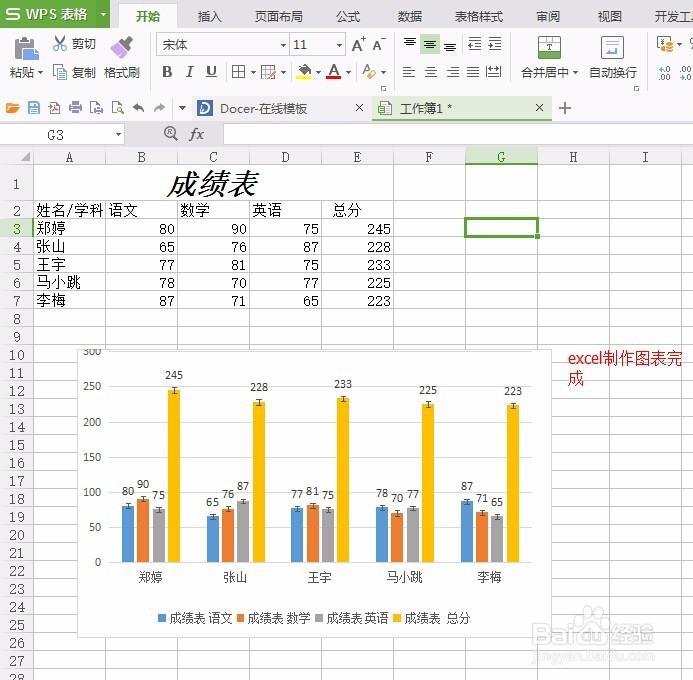
Task: Click the Copy icon
Action: [60, 72]
